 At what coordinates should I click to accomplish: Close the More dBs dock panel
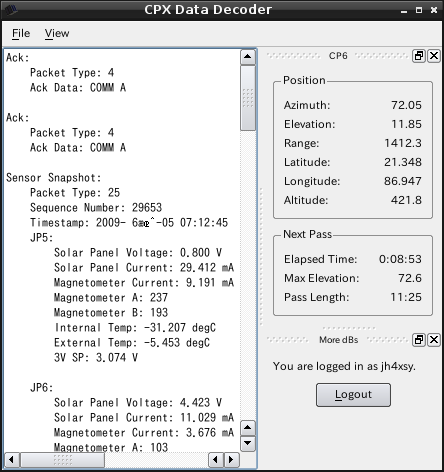pos(434,340)
